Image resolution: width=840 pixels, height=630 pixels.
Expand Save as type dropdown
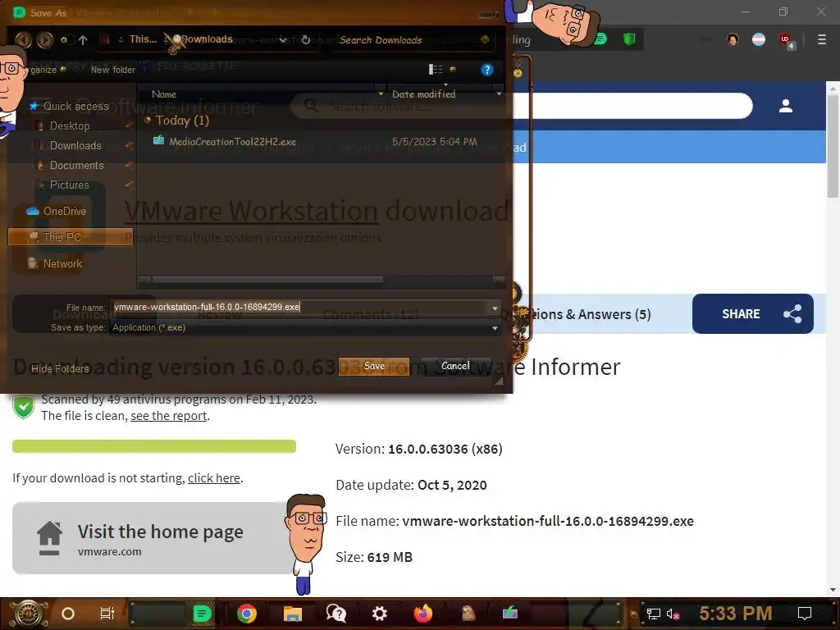point(495,328)
